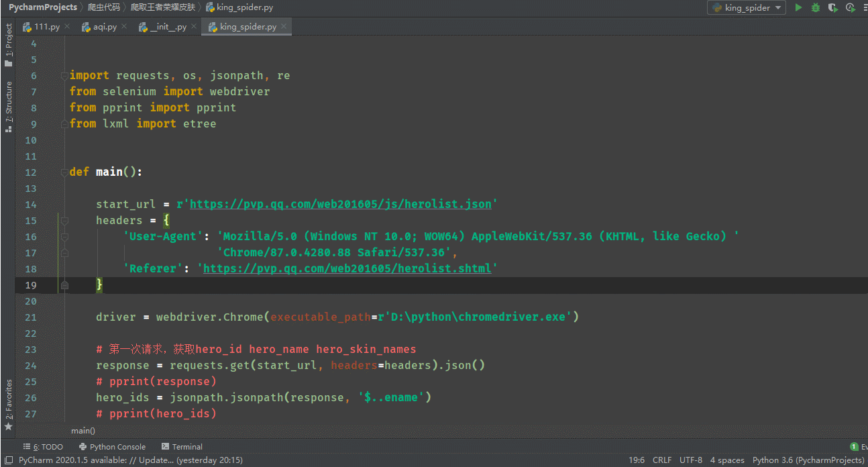The width and height of the screenshot is (868, 467).
Task: Switch to the 111.py tab
Action: pos(47,27)
